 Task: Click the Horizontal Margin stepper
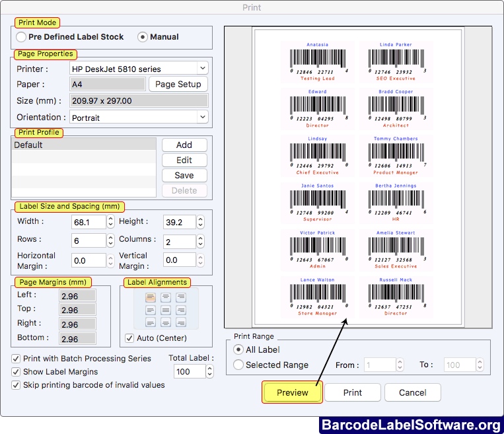110,260
